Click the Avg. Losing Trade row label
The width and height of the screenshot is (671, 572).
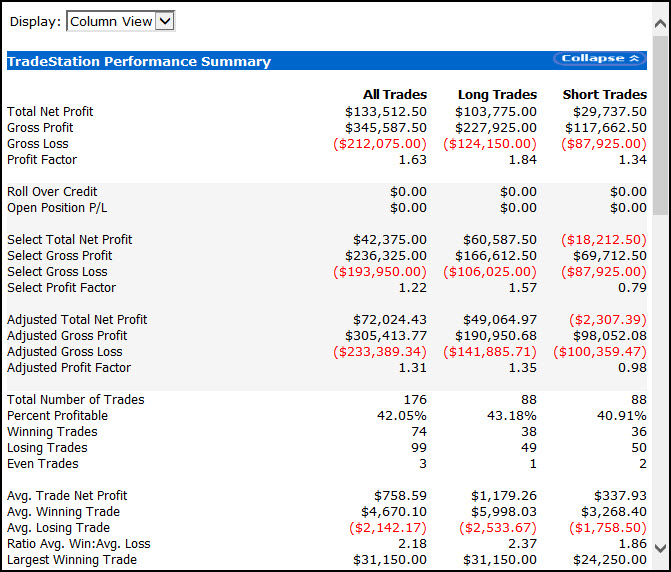[58, 528]
